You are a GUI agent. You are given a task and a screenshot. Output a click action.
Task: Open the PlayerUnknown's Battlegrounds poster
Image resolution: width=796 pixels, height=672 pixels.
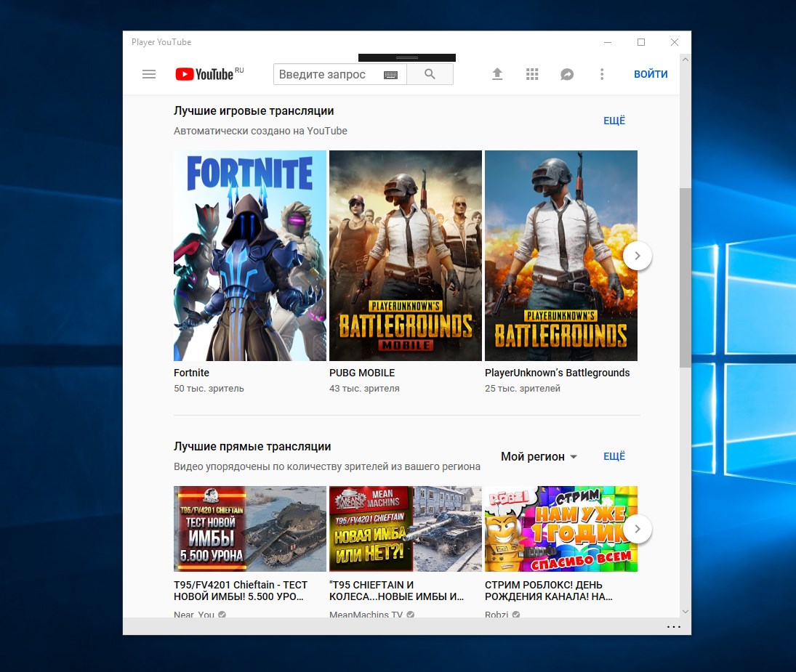[x=561, y=256]
